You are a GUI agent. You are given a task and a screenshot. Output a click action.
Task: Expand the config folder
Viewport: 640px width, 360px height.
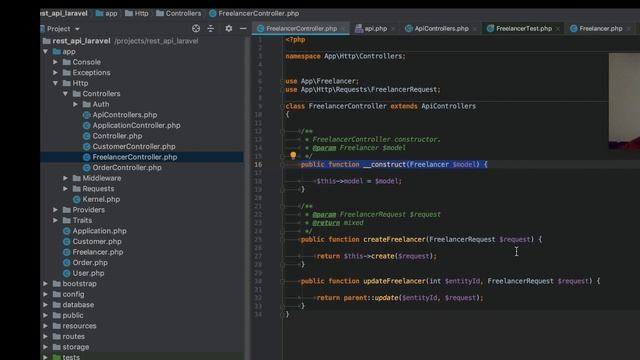coord(46,294)
